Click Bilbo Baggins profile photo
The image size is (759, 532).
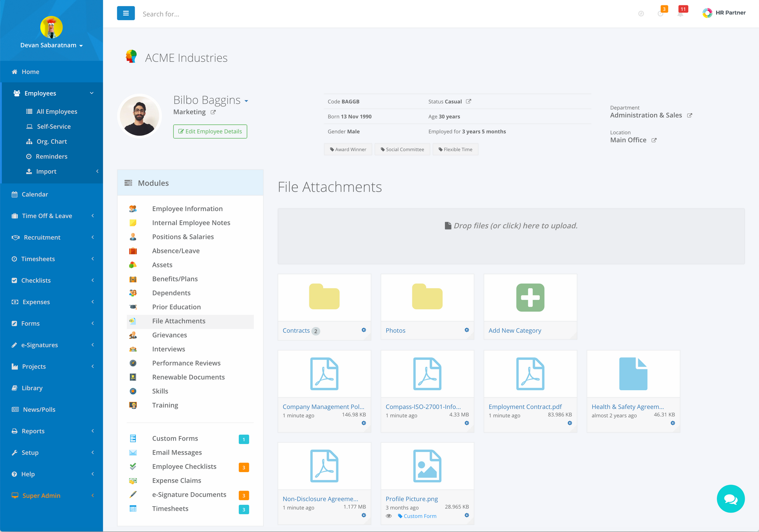coord(140,116)
